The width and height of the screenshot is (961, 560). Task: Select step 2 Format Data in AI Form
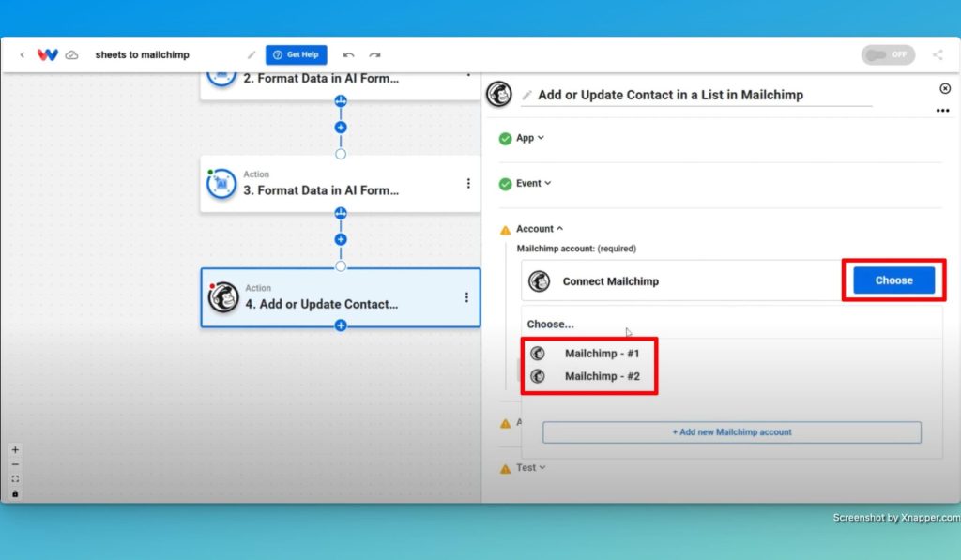tap(340, 84)
